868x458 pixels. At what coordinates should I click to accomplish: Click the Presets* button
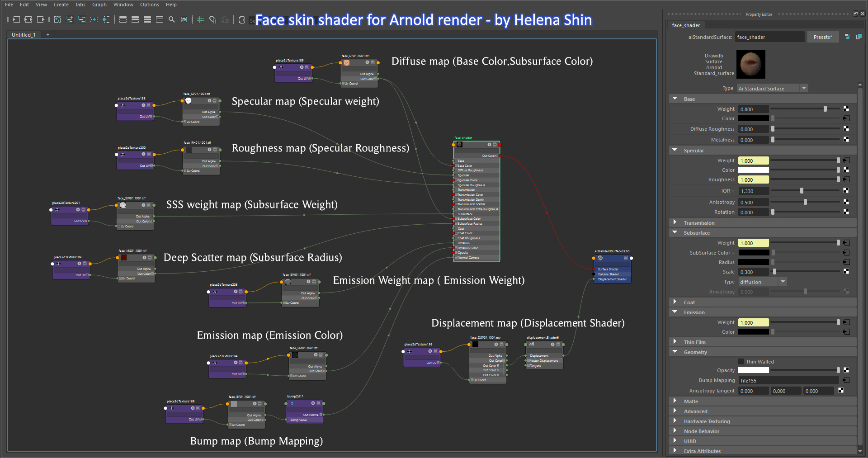823,37
